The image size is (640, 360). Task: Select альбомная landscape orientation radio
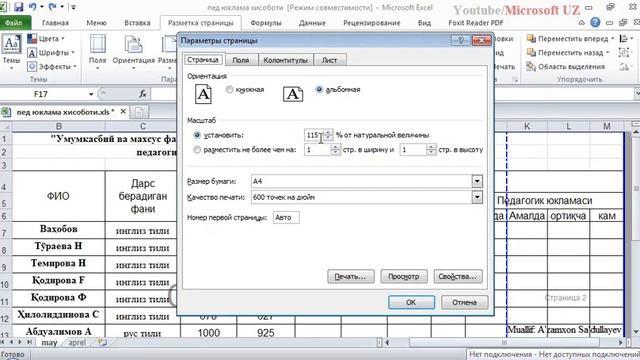[x=319, y=89]
